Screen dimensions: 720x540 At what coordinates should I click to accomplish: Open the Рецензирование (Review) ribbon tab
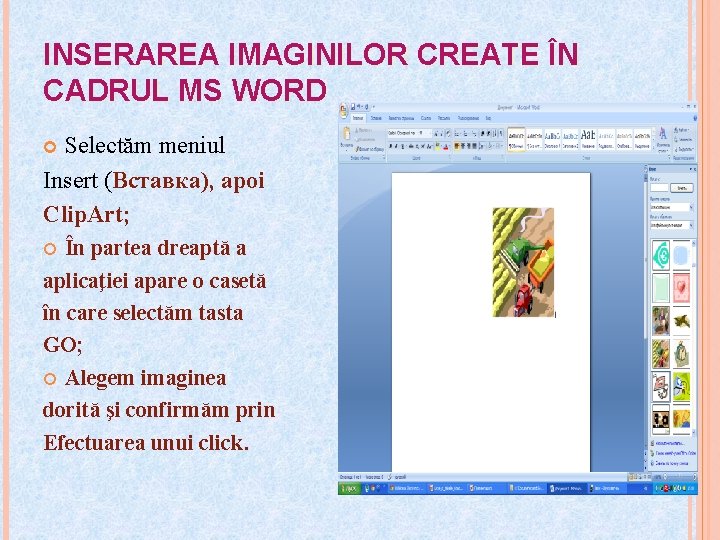(x=468, y=118)
